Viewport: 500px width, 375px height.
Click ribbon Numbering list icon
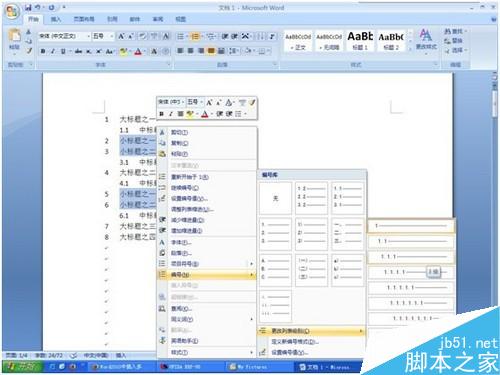click(195, 36)
